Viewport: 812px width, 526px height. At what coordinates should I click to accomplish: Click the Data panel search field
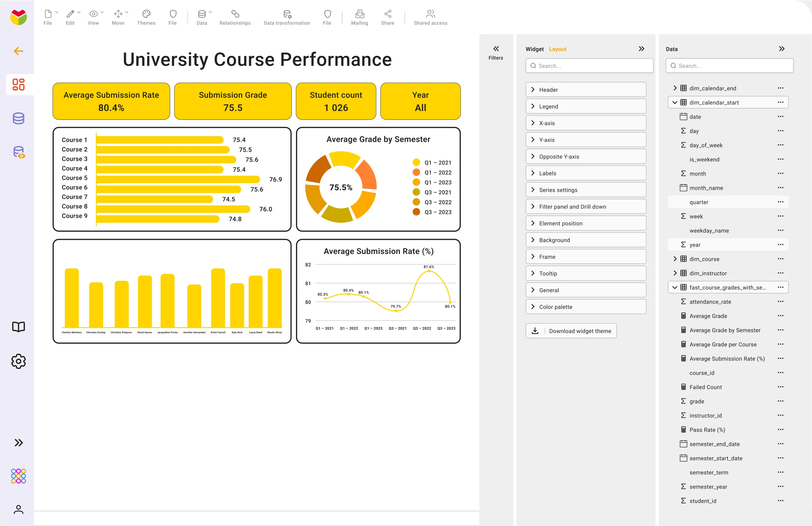pos(730,66)
